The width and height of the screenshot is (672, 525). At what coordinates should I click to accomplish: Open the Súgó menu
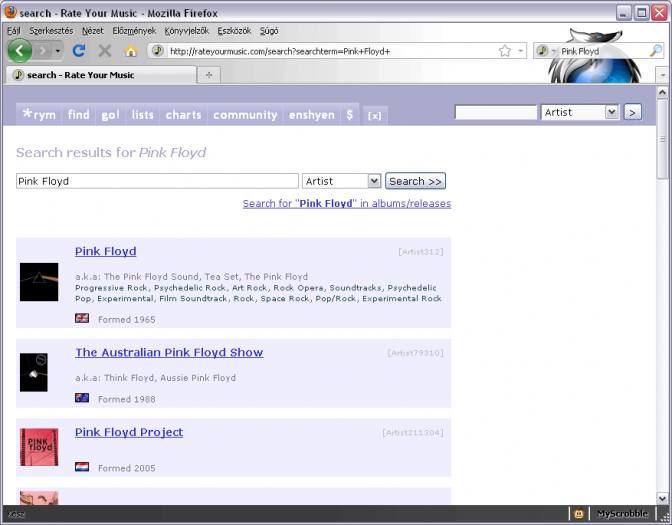(x=269, y=31)
